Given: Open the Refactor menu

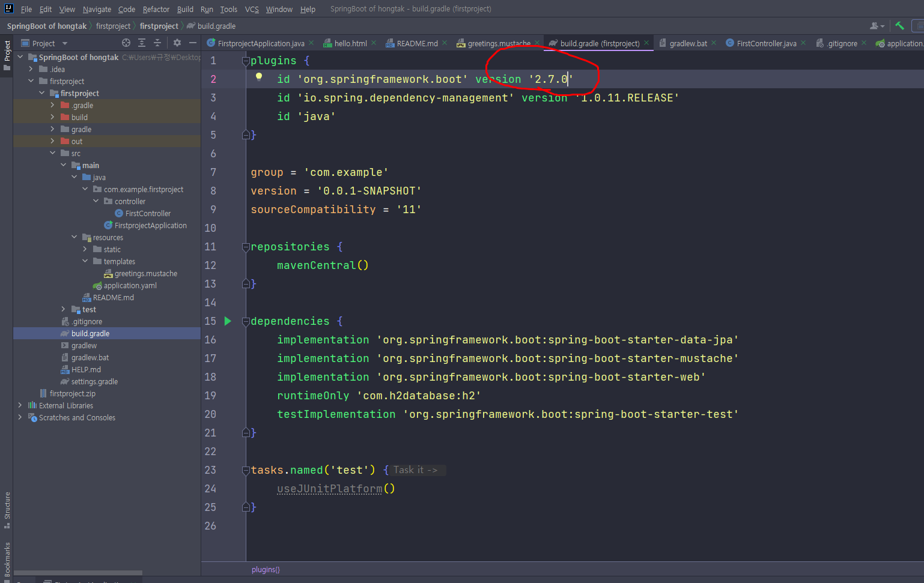Looking at the screenshot, I should 156,9.
